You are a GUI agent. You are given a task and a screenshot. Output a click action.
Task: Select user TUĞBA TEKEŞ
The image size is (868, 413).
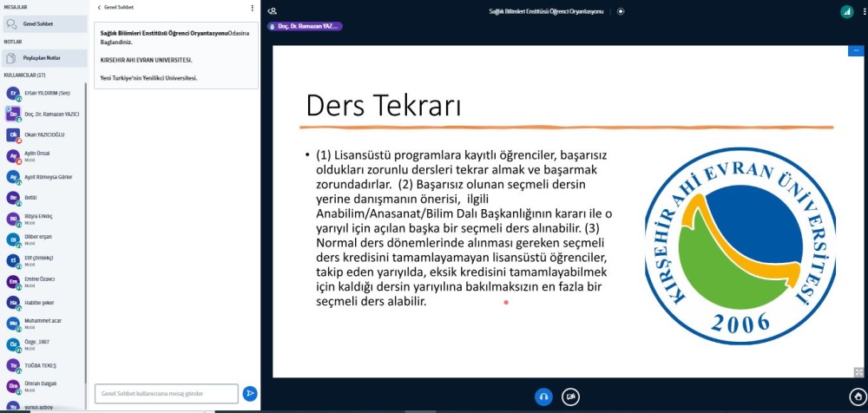[x=43, y=365]
